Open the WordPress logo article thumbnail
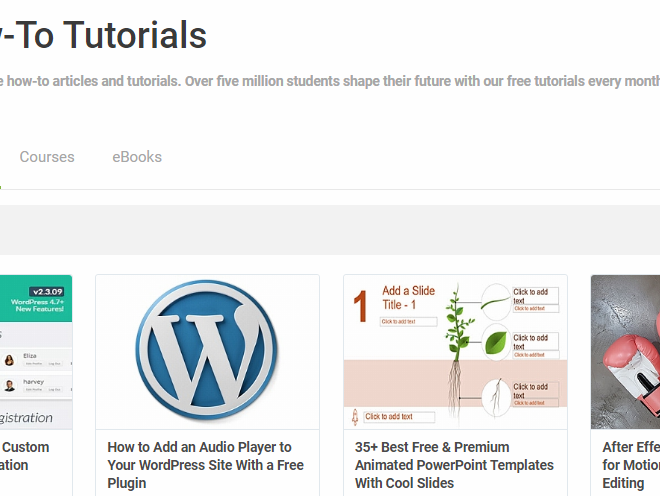660x496 pixels. click(x=208, y=352)
